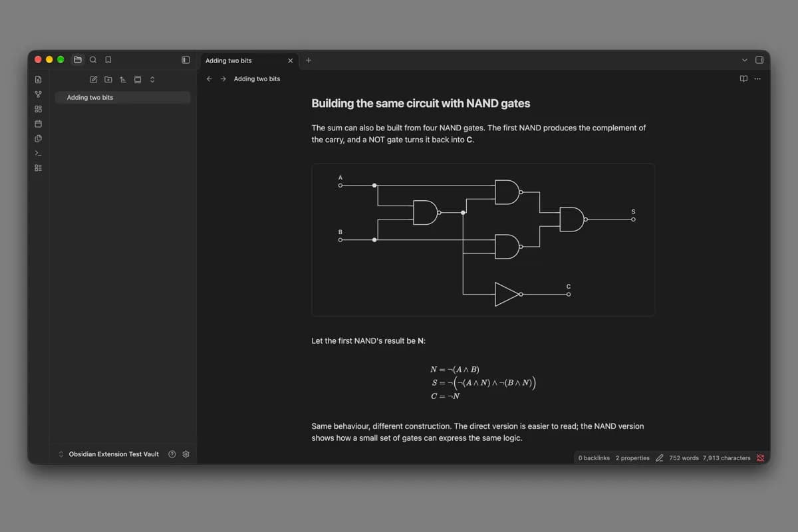Open a new tab
The width and height of the screenshot is (798, 532).
309,60
